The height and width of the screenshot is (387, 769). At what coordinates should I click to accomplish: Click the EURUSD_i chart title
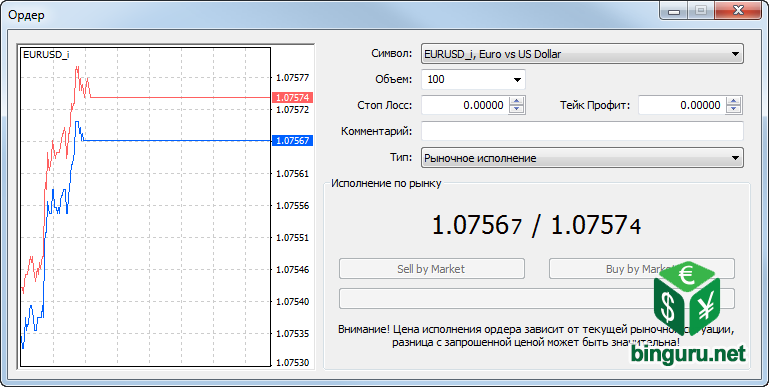[46, 54]
